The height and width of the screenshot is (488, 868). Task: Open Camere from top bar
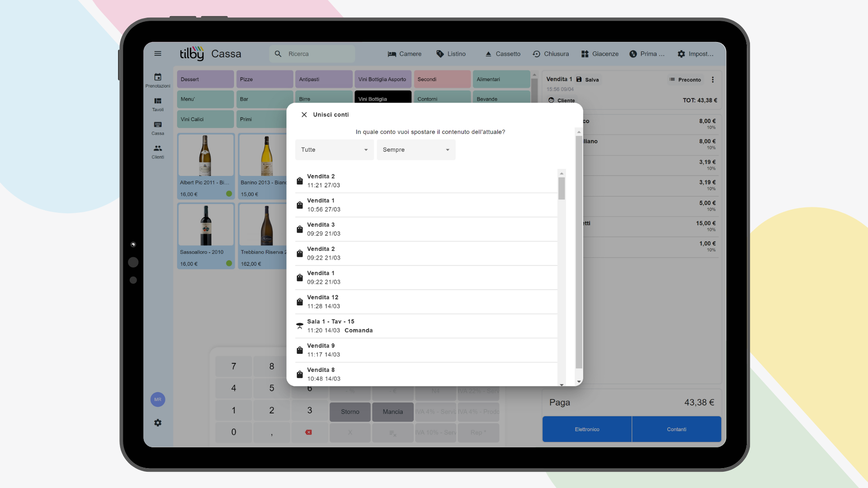tap(405, 54)
